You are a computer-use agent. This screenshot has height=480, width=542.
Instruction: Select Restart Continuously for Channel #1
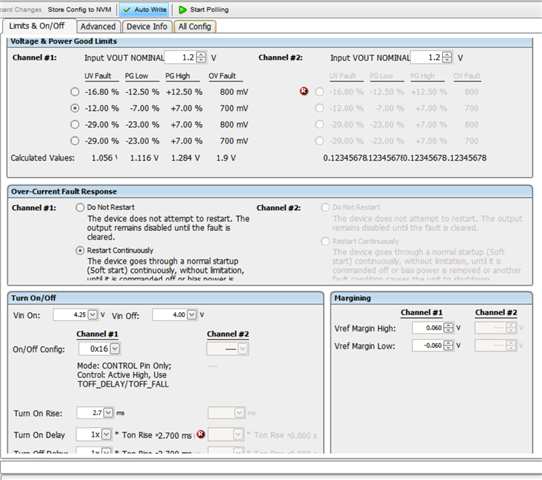click(x=80, y=251)
